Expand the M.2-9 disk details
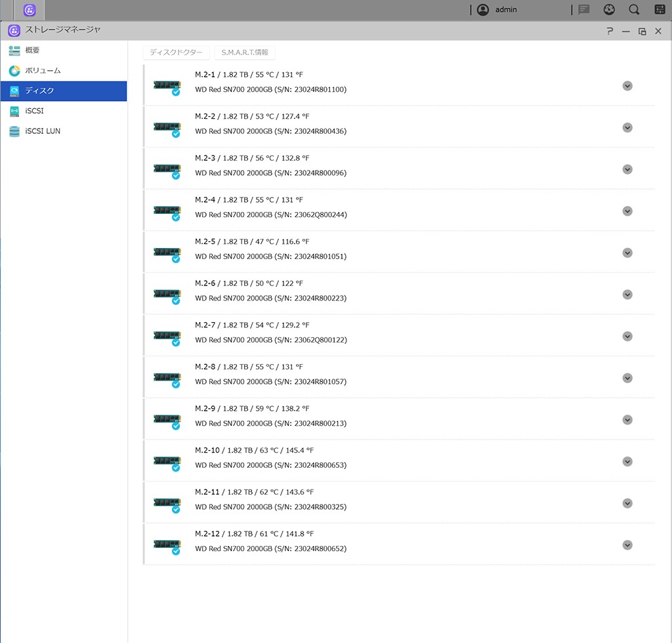The width and height of the screenshot is (672, 643). tap(627, 420)
